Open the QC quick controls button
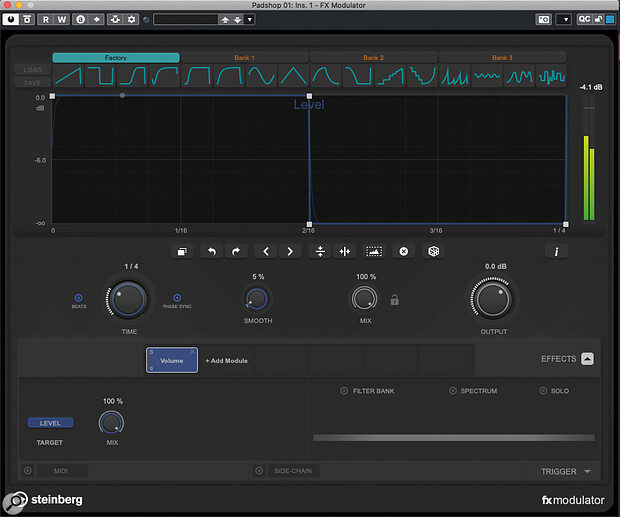 (x=584, y=19)
